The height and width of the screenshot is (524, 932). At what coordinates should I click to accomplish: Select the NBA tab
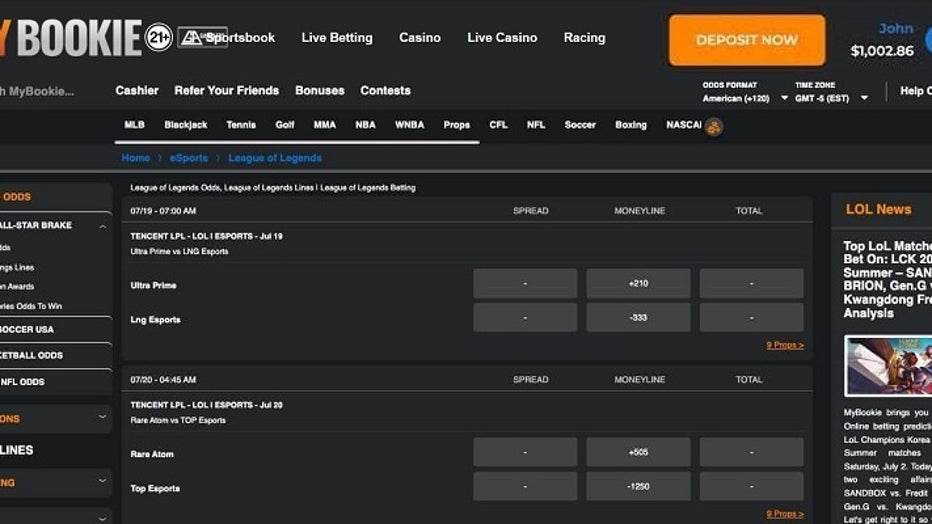pyautogui.click(x=365, y=125)
